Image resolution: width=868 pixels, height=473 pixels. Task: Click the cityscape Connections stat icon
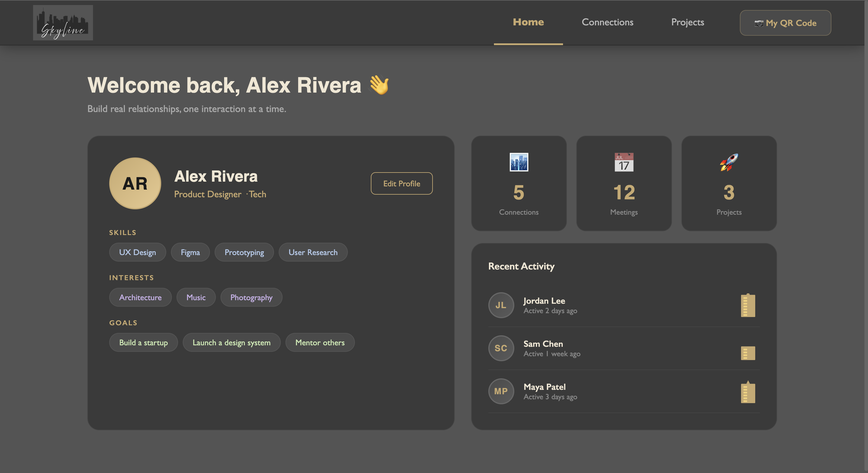point(518,162)
